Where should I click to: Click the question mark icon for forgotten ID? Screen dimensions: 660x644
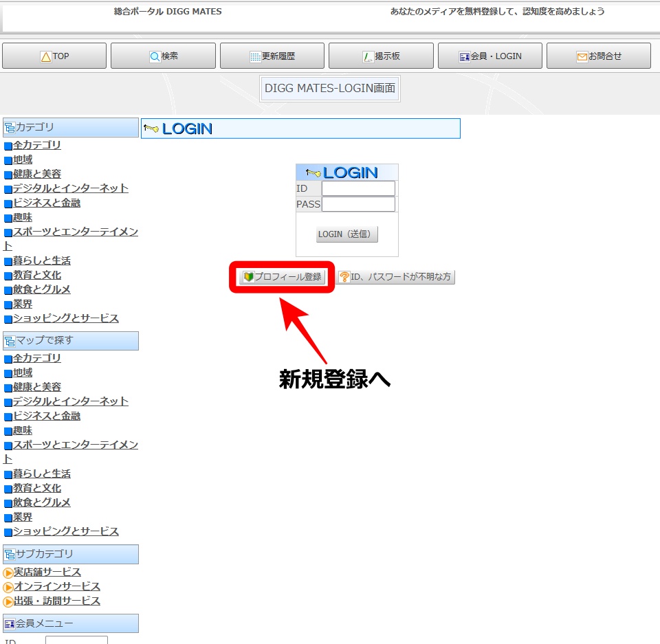pyautogui.click(x=344, y=276)
